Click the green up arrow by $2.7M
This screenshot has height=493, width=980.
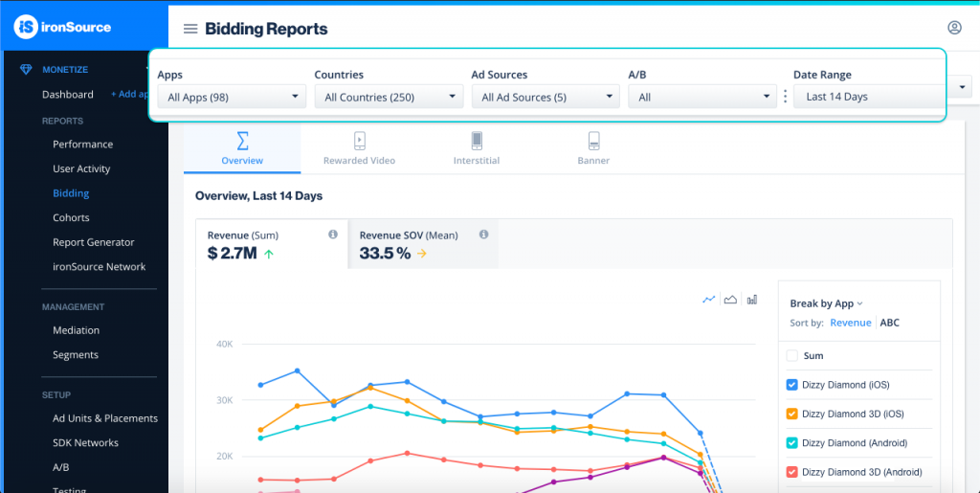coord(269,254)
